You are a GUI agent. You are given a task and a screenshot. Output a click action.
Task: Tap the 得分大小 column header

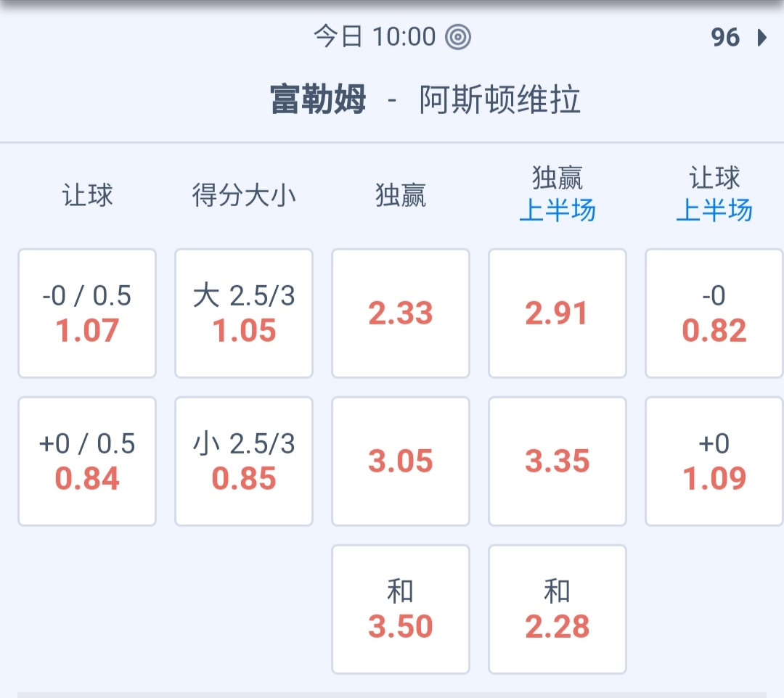point(244,195)
